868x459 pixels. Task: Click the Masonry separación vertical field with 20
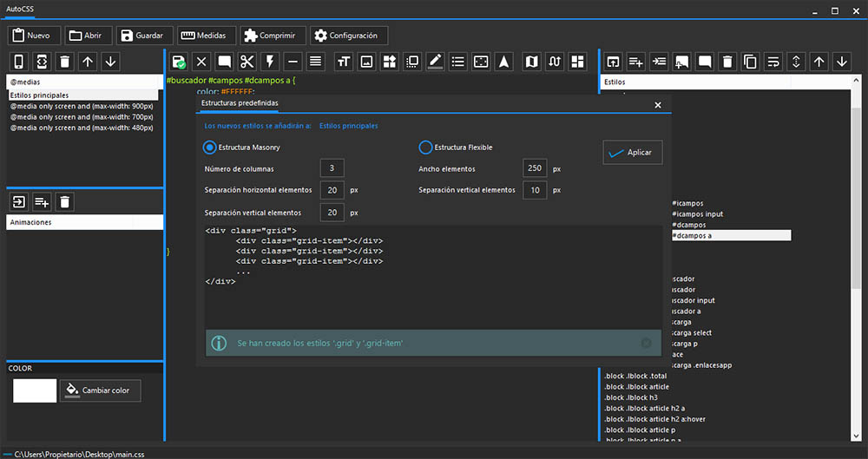pyautogui.click(x=332, y=213)
